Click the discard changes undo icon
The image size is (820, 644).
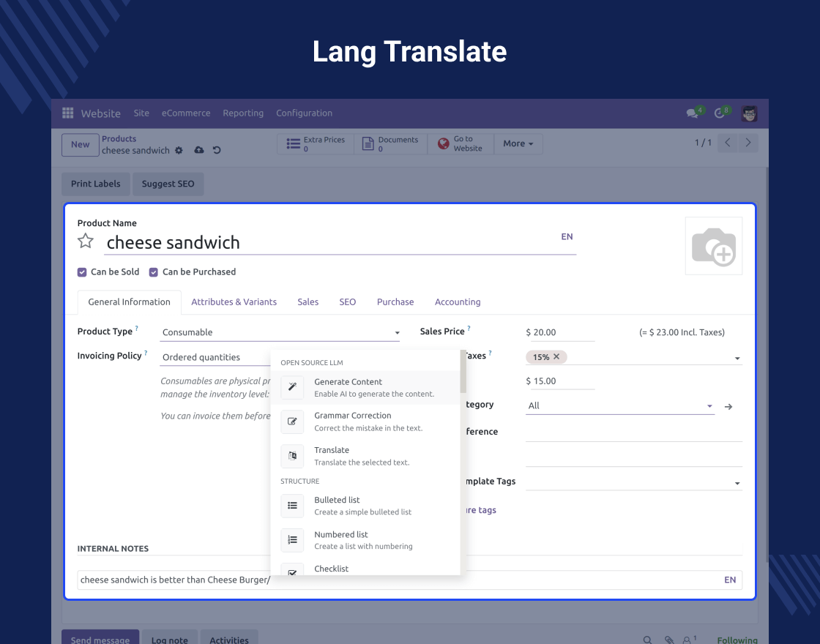(x=217, y=150)
